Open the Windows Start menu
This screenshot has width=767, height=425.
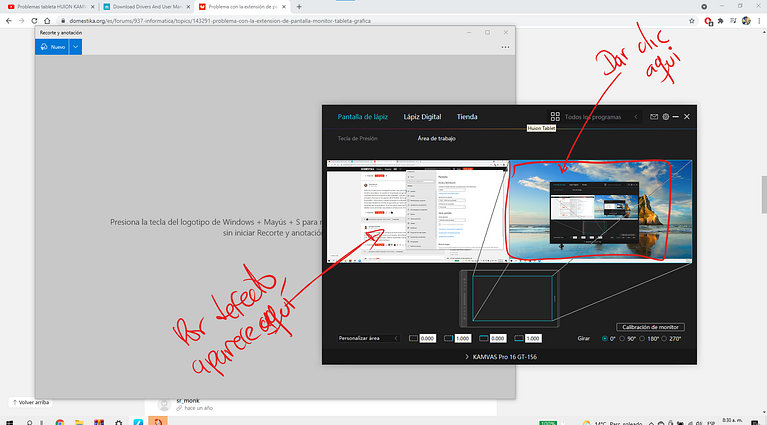(x=9, y=423)
